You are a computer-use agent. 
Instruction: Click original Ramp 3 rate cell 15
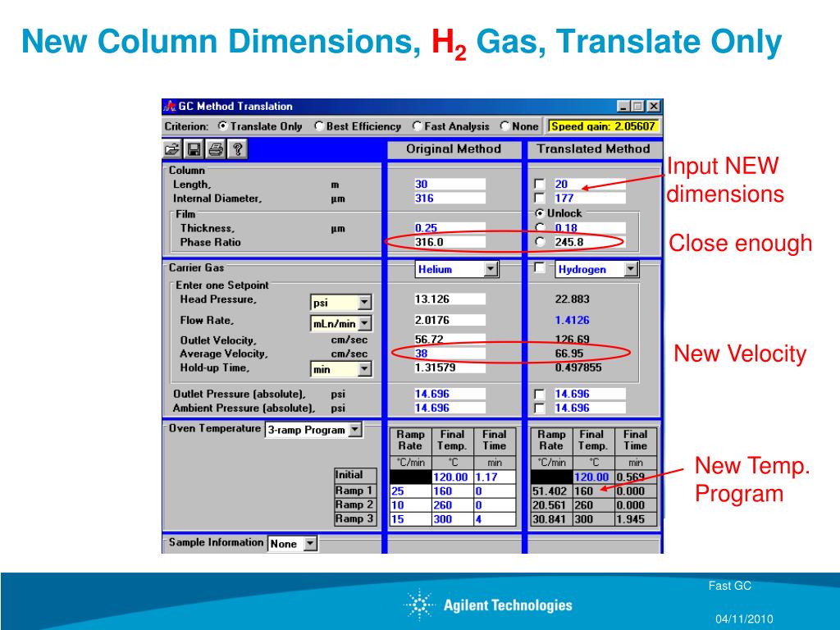click(410, 518)
